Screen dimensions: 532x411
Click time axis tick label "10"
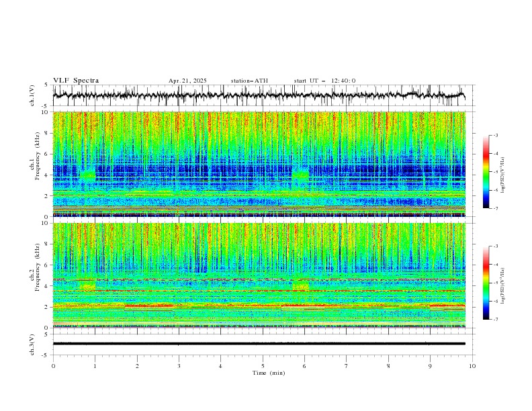(x=472, y=366)
